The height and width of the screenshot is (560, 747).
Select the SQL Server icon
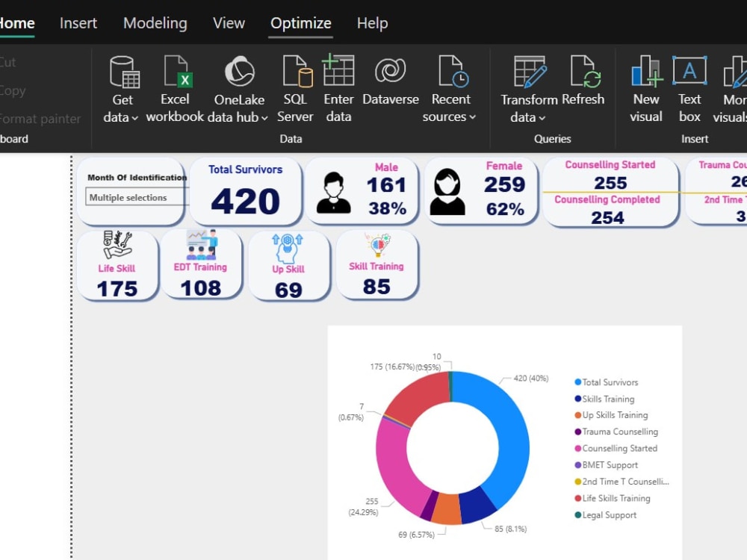coord(298,72)
